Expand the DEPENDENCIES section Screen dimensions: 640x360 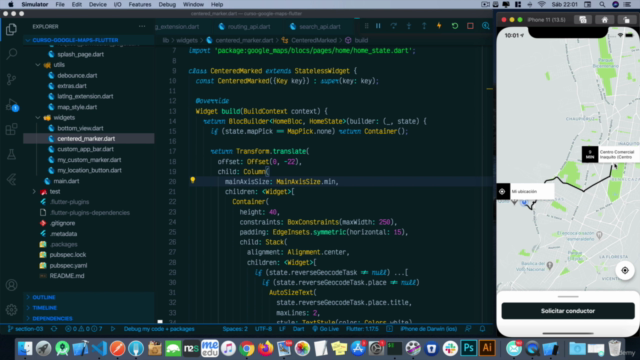click(52, 318)
